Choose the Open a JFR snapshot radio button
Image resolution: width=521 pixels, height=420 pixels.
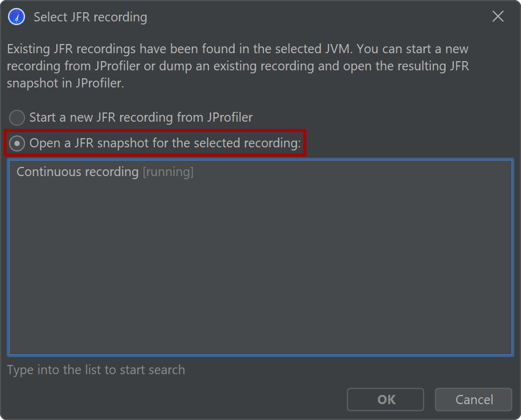coord(17,143)
